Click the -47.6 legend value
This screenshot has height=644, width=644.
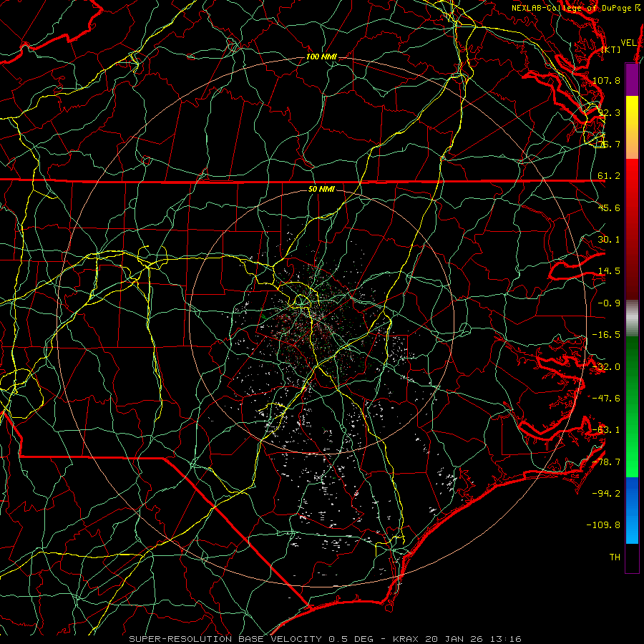click(606, 399)
